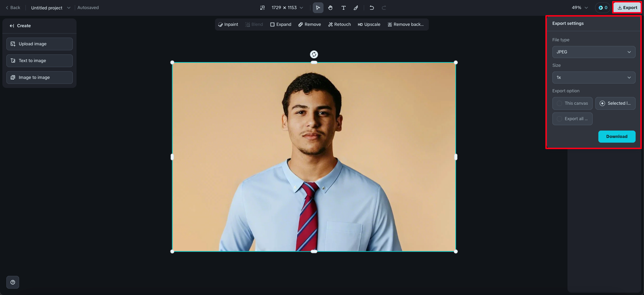Screen dimensions: 644x295
Task: Open the help question-mark button
Action: [13, 282]
